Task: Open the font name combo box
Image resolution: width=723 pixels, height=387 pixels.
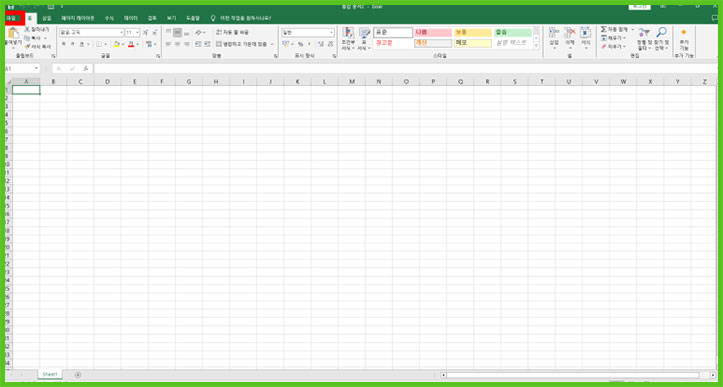Action: tap(91, 33)
